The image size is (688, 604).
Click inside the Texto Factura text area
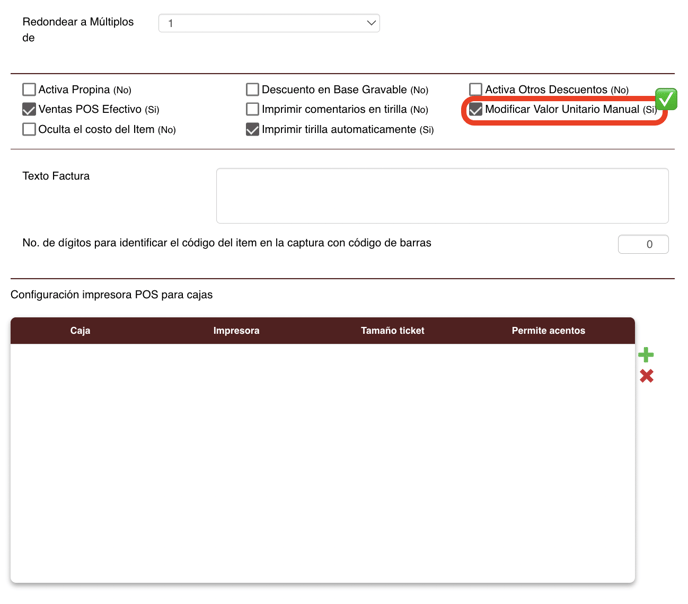tap(442, 196)
